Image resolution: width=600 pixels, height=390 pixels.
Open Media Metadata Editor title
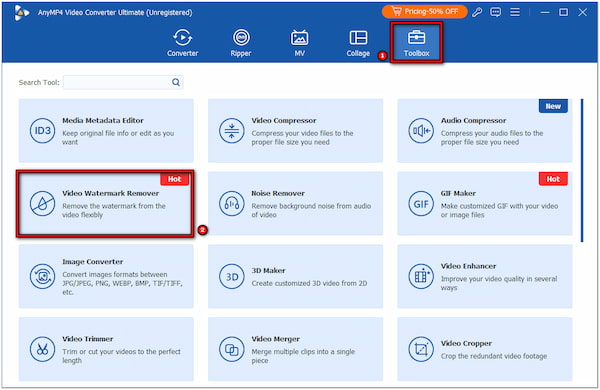tap(103, 121)
